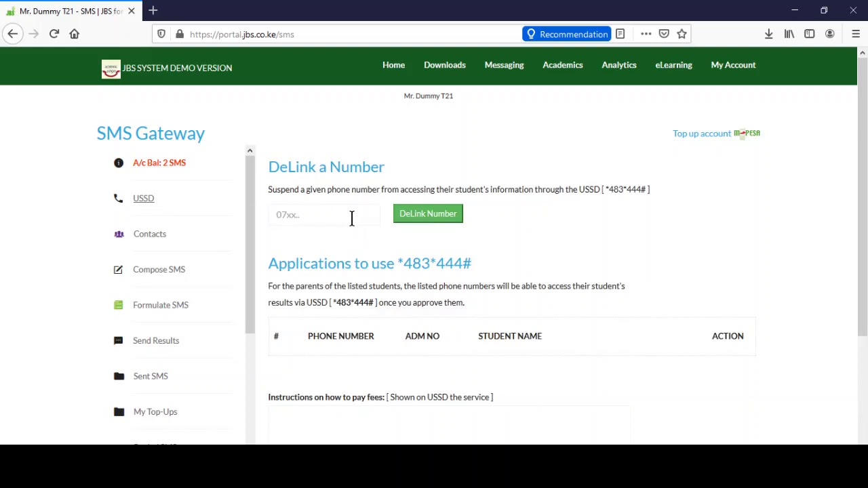Open the Academics menu

pos(562,65)
